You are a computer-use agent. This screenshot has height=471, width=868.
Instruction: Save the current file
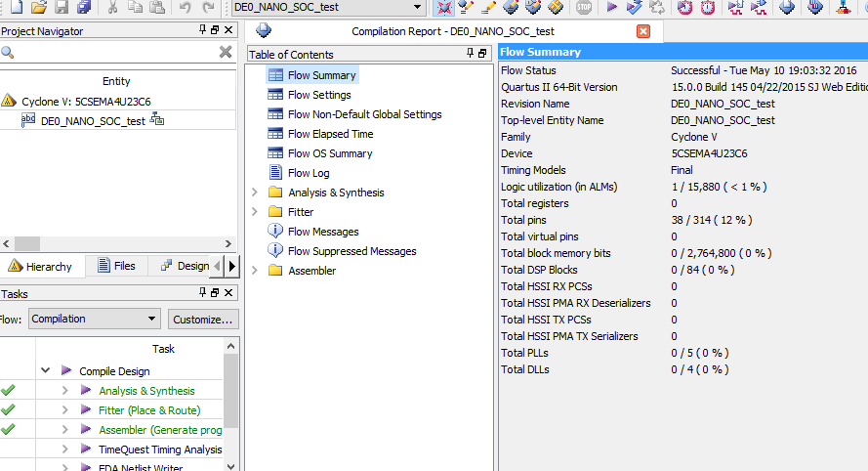(x=62, y=7)
